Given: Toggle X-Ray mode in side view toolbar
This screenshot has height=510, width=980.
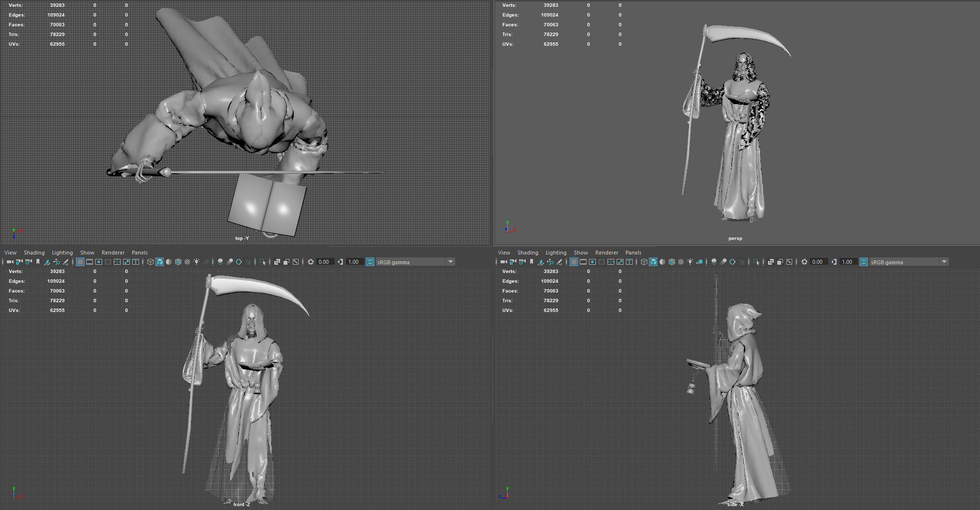Looking at the screenshot, I should click(770, 262).
